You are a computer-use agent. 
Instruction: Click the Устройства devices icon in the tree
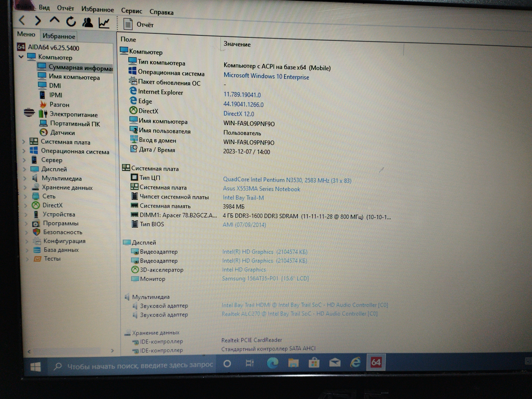[36, 214]
